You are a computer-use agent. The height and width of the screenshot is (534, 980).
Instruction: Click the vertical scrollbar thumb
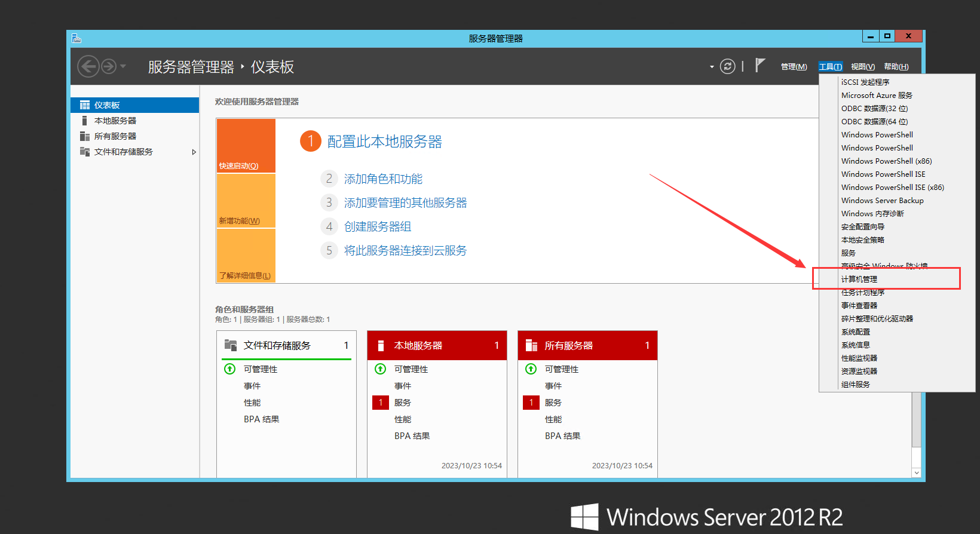(x=916, y=419)
